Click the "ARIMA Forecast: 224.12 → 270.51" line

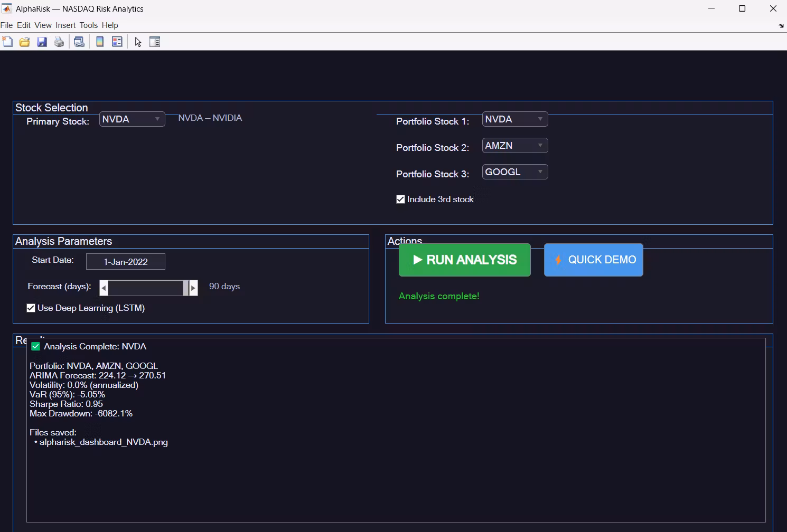point(98,375)
